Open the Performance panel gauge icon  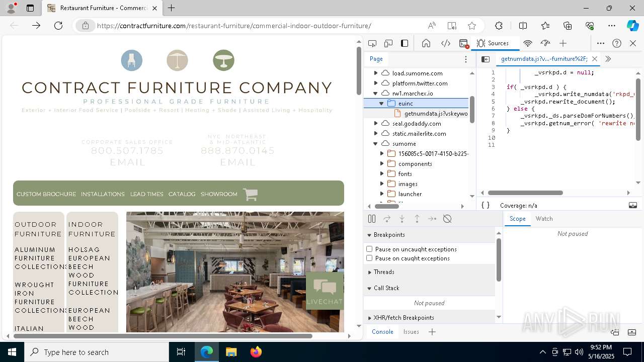(x=545, y=43)
